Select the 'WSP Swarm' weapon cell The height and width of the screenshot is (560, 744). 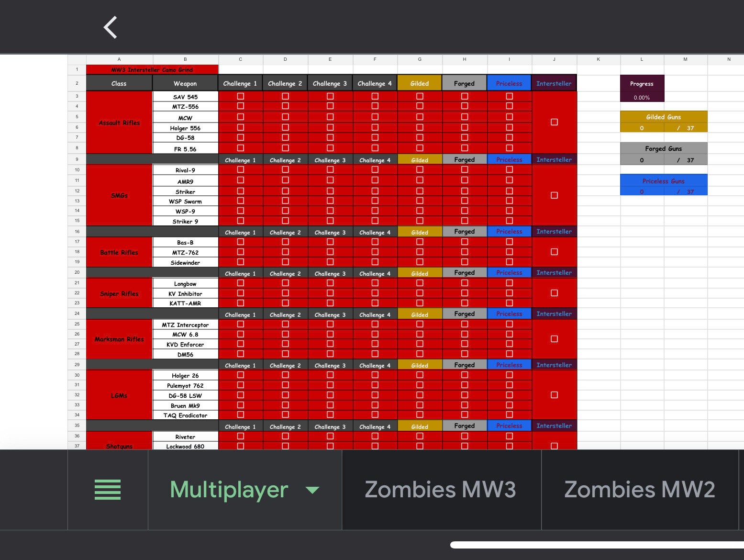185,202
